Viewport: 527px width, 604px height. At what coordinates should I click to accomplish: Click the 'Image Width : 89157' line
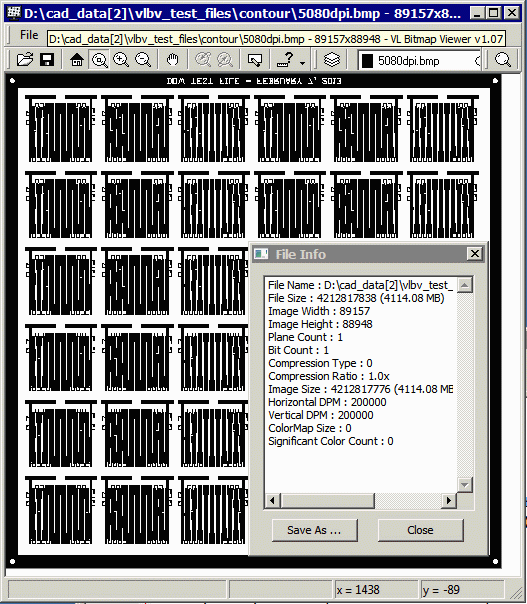(319, 311)
